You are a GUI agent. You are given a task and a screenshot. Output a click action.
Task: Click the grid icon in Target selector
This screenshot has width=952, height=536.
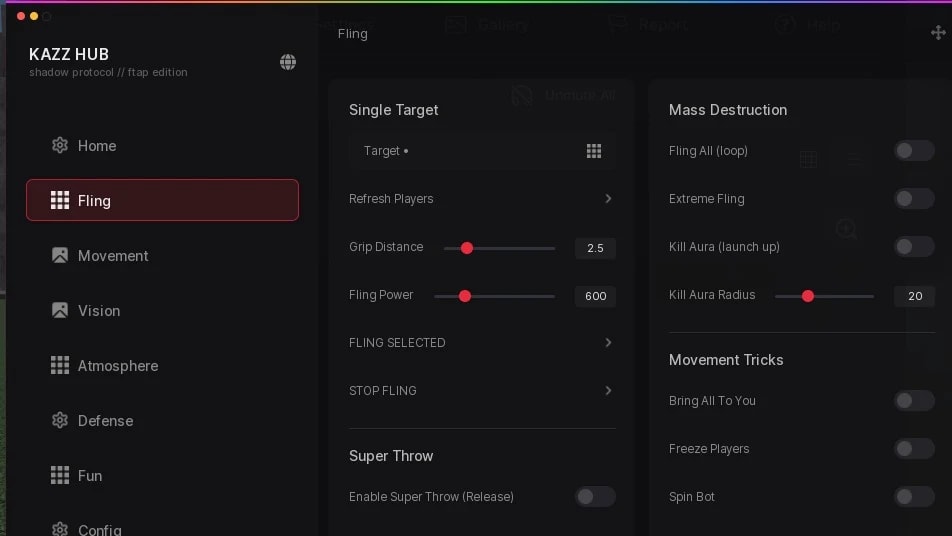594,151
